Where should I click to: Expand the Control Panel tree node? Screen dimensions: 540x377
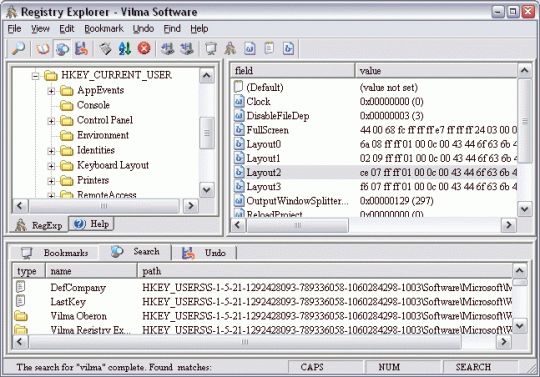click(x=51, y=121)
